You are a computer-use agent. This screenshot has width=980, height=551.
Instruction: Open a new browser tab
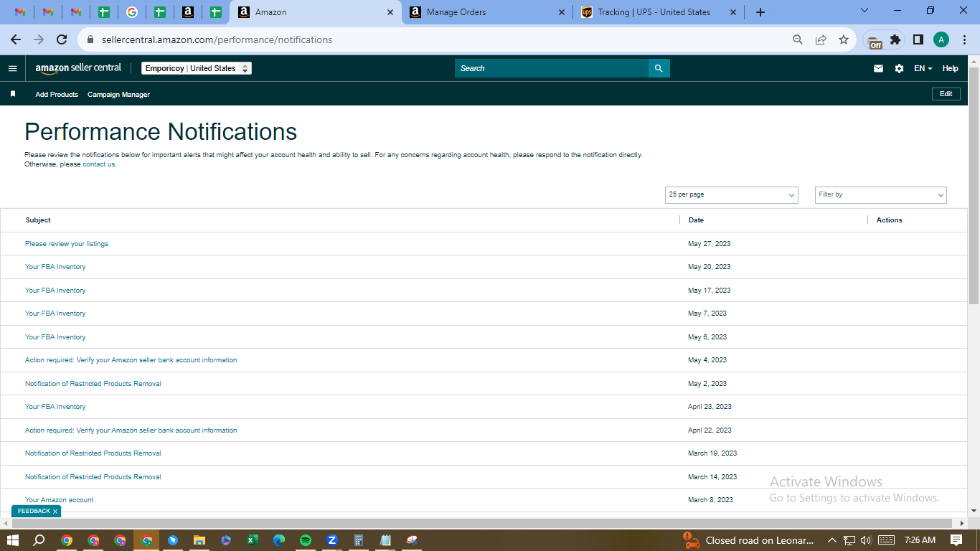click(760, 12)
